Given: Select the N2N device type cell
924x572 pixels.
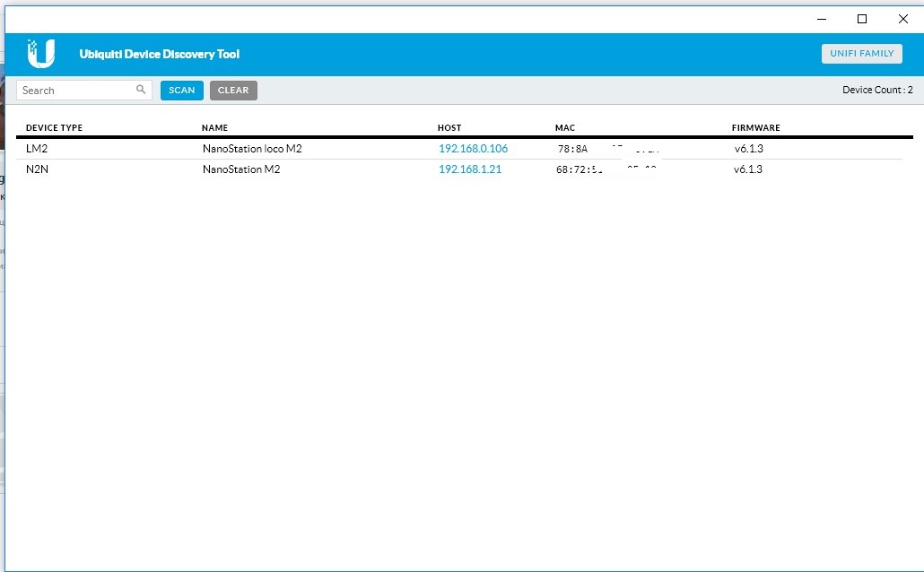Looking at the screenshot, I should pyautogui.click(x=37, y=169).
